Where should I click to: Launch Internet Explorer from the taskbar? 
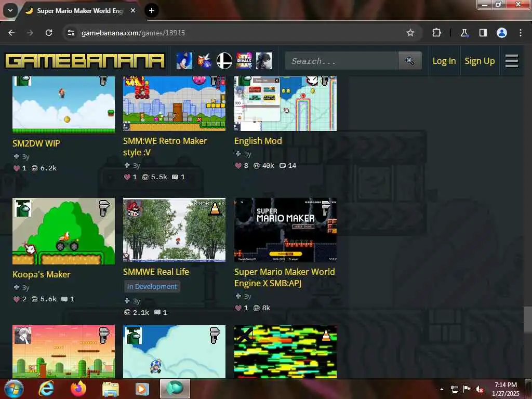(46, 389)
